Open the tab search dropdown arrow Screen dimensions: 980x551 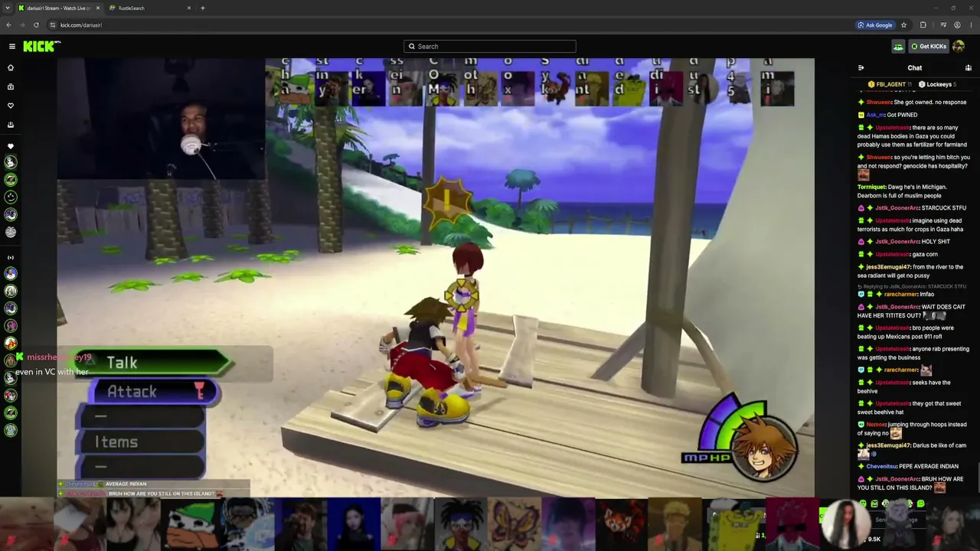[8, 8]
